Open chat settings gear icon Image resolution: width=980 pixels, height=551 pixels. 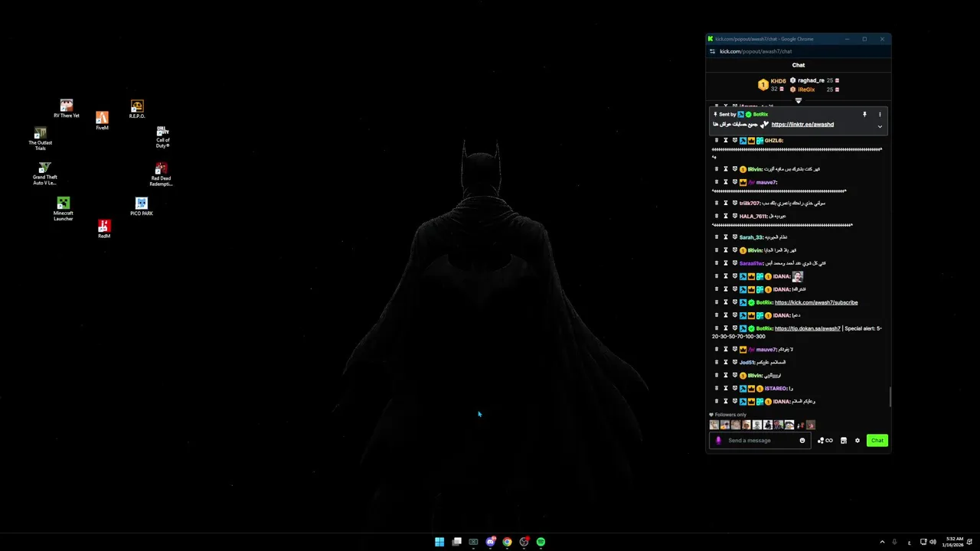[x=857, y=440]
